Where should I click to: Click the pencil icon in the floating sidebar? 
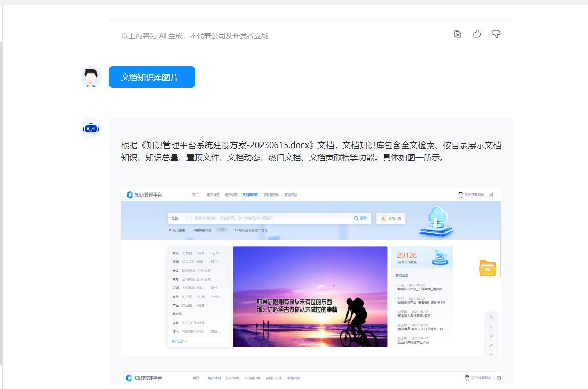[x=491, y=345]
